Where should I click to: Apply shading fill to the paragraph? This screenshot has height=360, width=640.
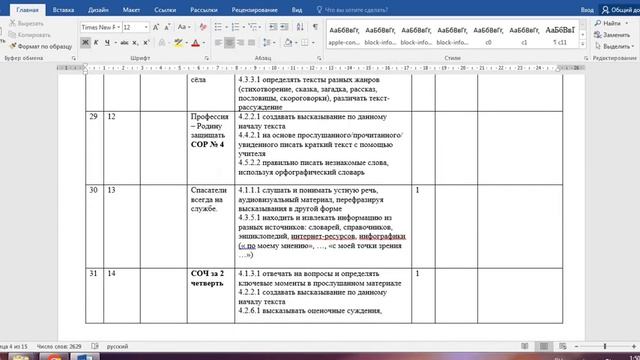tap(288, 42)
